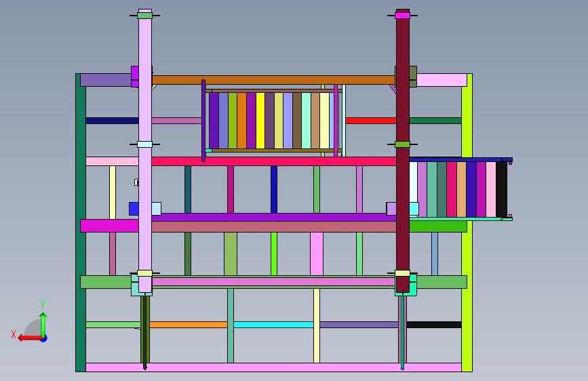Select the black panel in side rack
Viewport: 588px width, 381px height.
[x=501, y=189]
